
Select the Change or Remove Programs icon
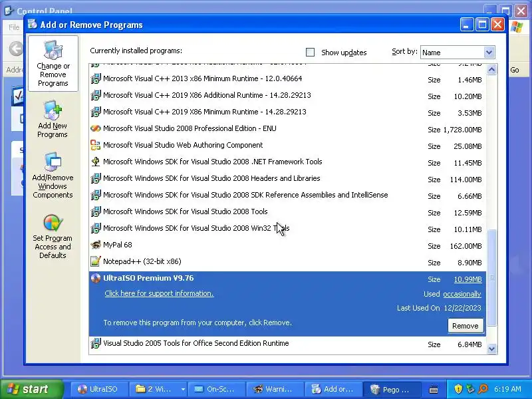tap(53, 50)
